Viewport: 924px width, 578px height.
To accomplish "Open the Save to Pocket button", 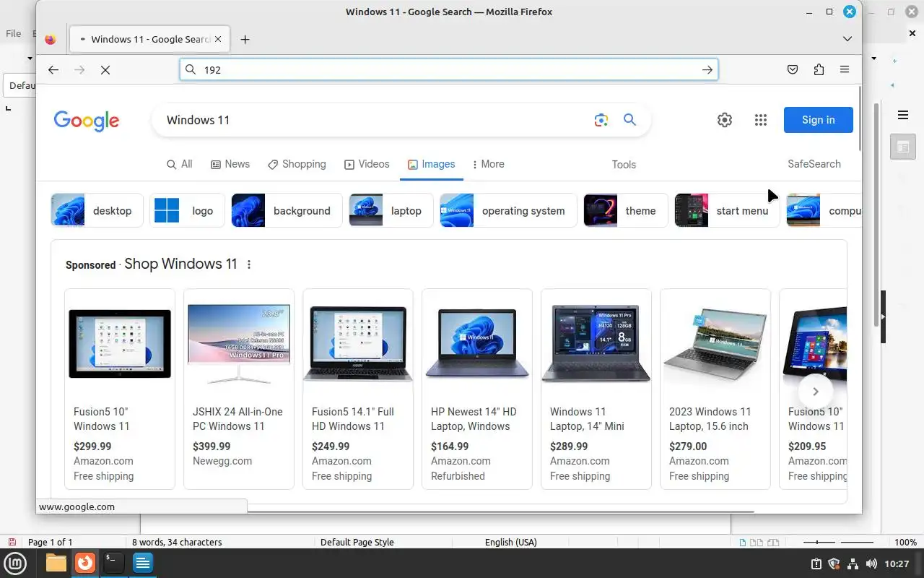I will point(793,69).
